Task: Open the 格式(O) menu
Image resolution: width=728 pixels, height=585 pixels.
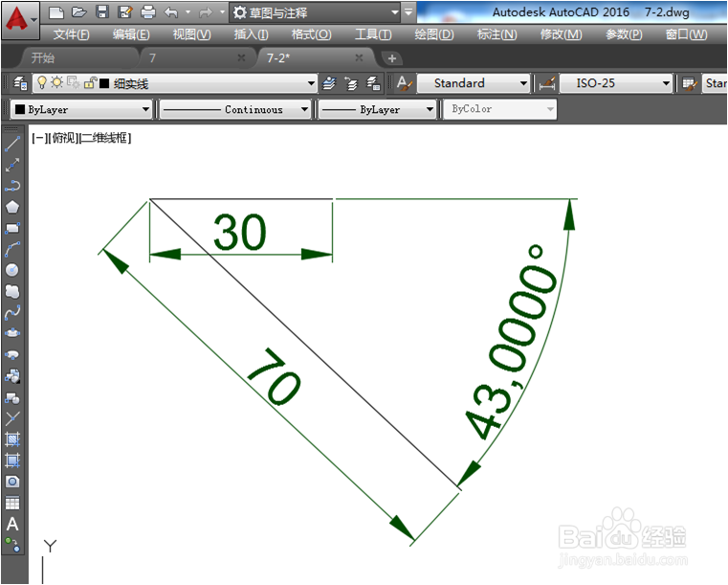Action: pyautogui.click(x=312, y=34)
